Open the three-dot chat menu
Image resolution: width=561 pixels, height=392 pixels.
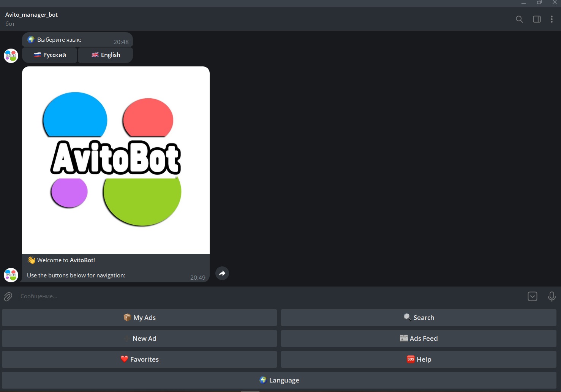point(552,19)
